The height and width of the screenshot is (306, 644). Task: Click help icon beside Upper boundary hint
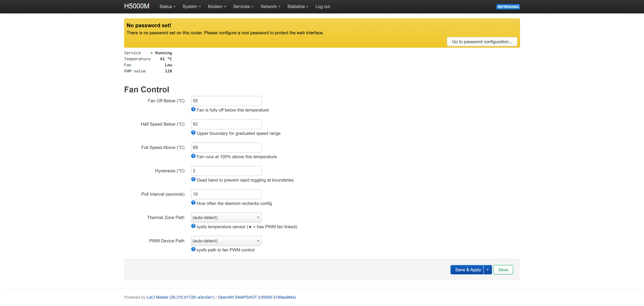(193, 133)
